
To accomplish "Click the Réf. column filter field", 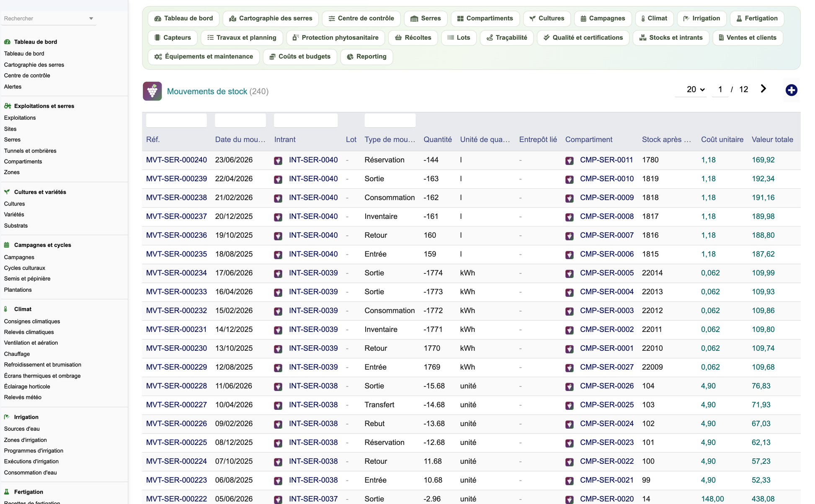I will (176, 121).
